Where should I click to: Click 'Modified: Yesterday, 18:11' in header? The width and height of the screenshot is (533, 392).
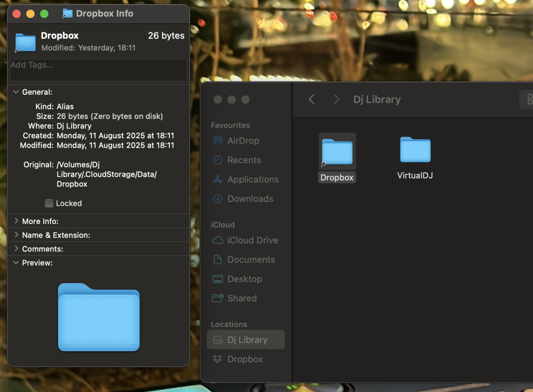tap(89, 48)
